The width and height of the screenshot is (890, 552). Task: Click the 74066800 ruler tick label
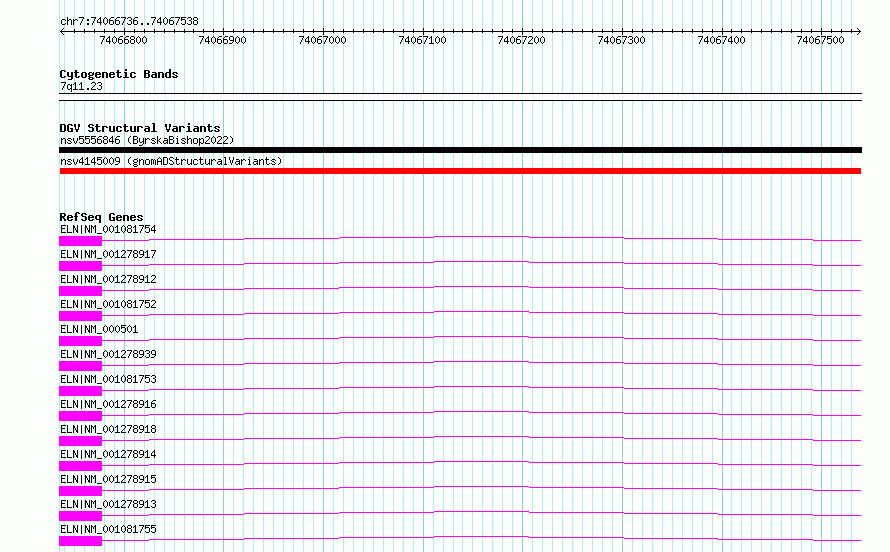pos(123,40)
